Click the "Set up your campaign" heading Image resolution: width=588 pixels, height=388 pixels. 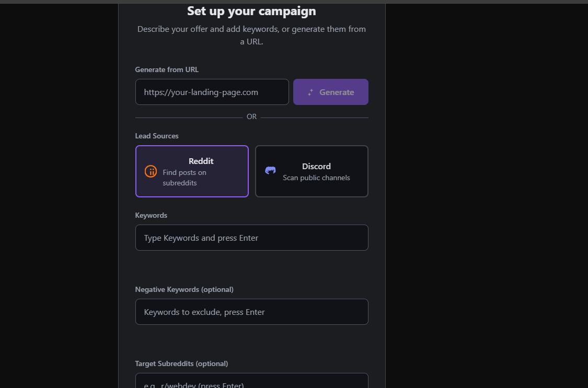[251, 11]
